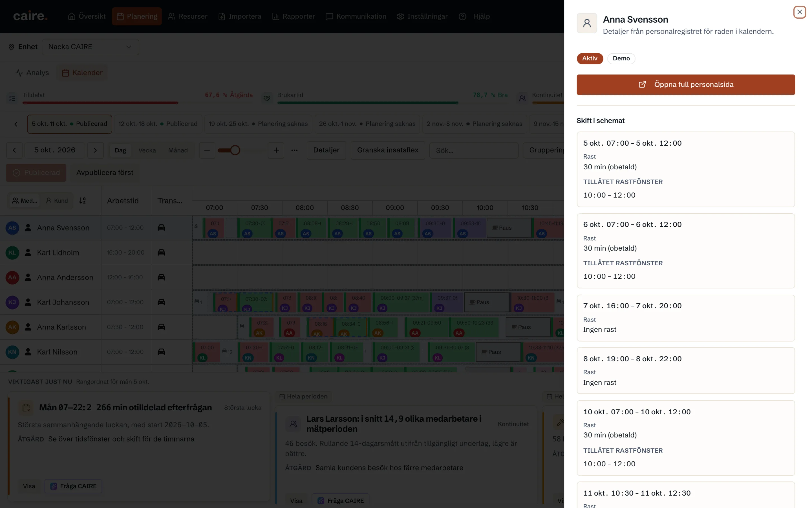The height and width of the screenshot is (508, 812).
Task: Open full personalsida for Anna Svensson
Action: 685,84
